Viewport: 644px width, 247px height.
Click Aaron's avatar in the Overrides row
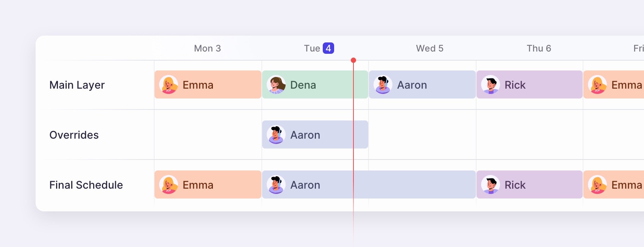point(276,134)
